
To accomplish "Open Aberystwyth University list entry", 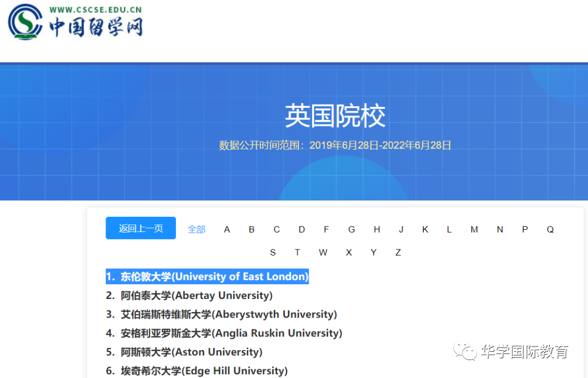I will (x=221, y=314).
